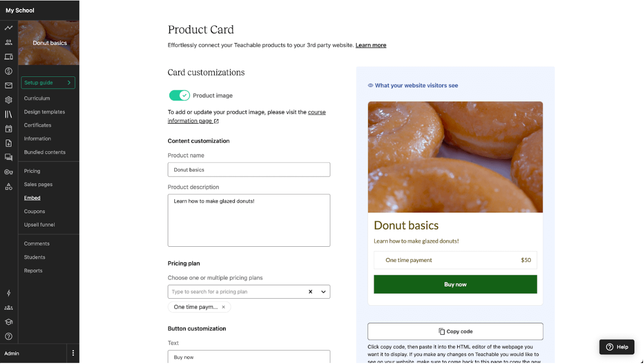The width and height of the screenshot is (644, 364).
Task: Open the Admin three-dot menu
Action: pyautogui.click(x=73, y=353)
